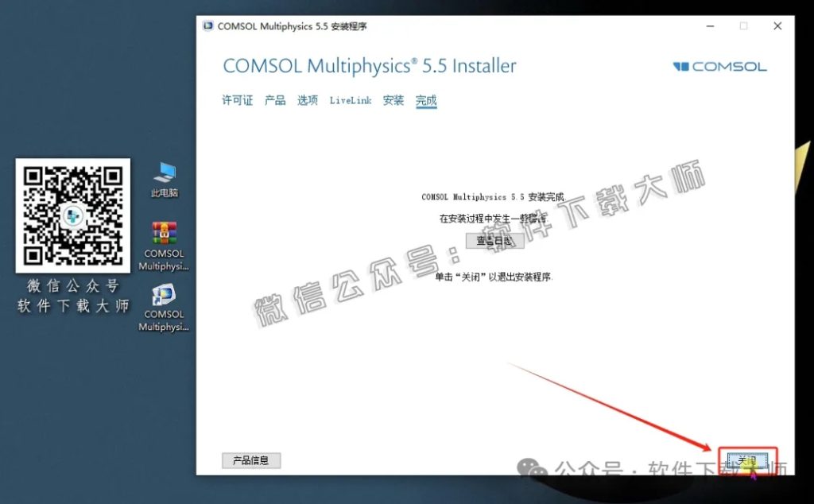The width and height of the screenshot is (814, 504).
Task: Open 产品信息 at the bottom left
Action: click(250, 459)
